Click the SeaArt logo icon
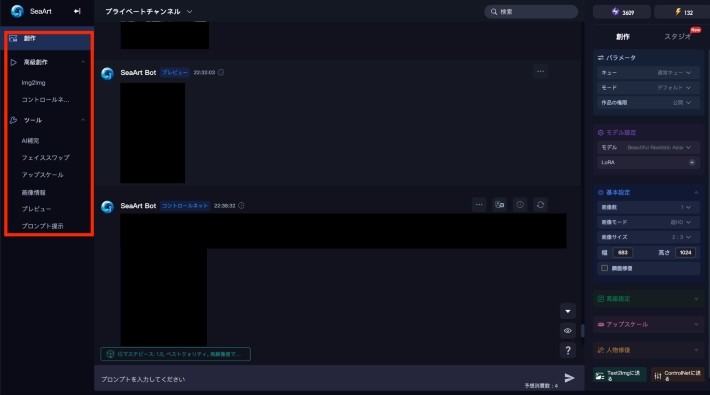The image size is (710, 395). click(x=17, y=11)
